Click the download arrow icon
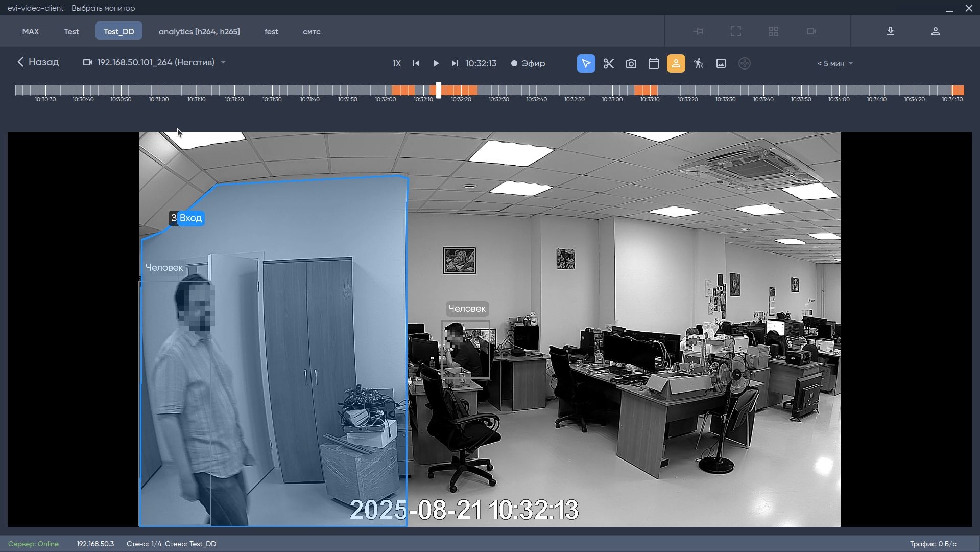980x552 pixels. pos(891,31)
